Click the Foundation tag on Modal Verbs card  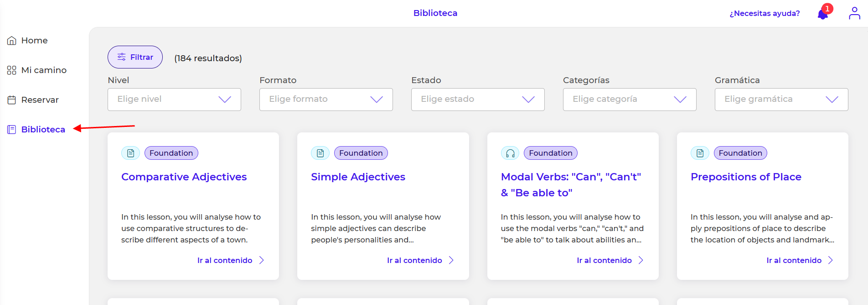pyautogui.click(x=550, y=153)
